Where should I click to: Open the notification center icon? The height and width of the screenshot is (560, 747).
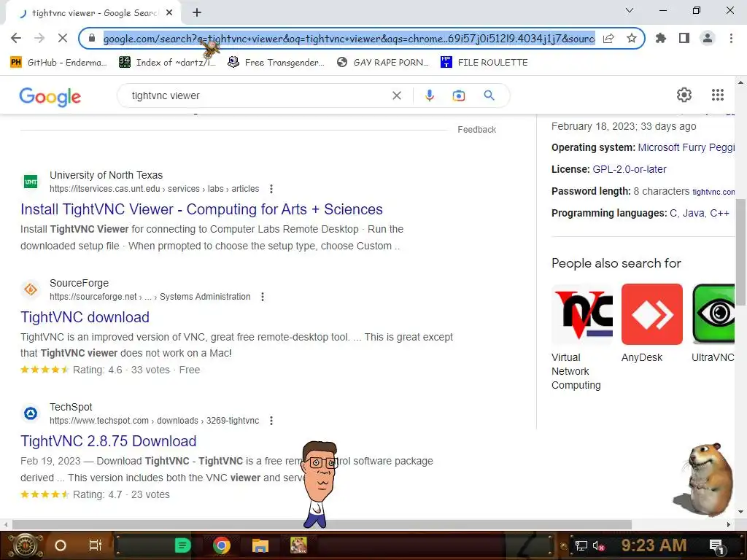[x=718, y=546]
